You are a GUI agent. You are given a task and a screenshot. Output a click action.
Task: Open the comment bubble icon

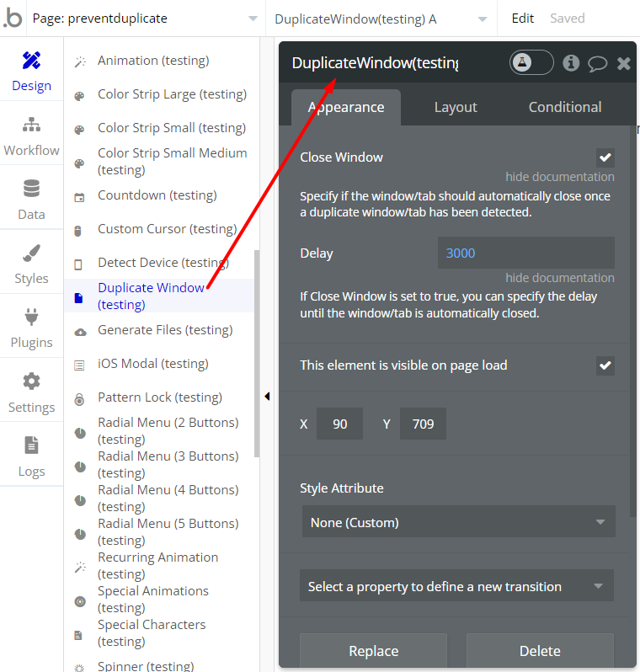[597, 63]
